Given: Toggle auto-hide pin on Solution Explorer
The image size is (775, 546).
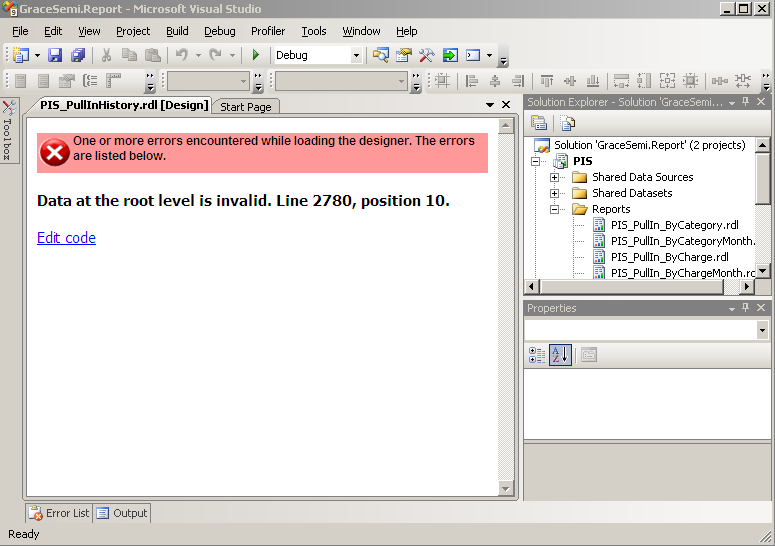Looking at the screenshot, I should pos(746,103).
